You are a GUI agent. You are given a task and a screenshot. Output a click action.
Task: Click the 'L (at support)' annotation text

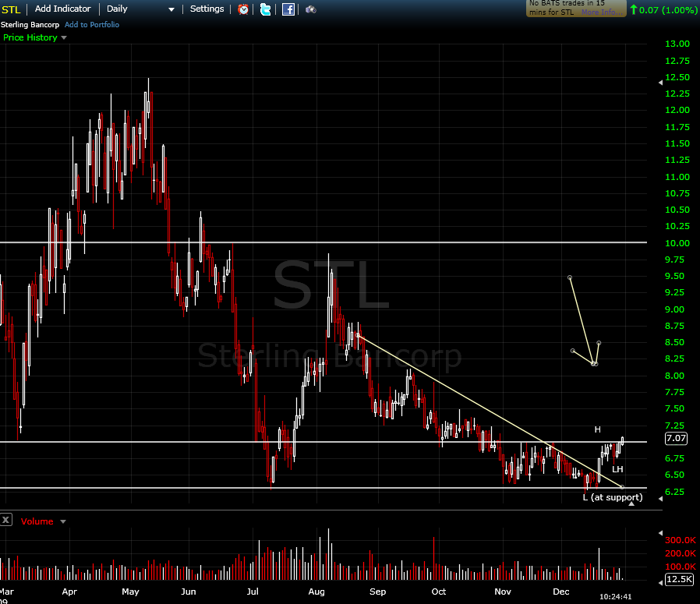point(613,497)
